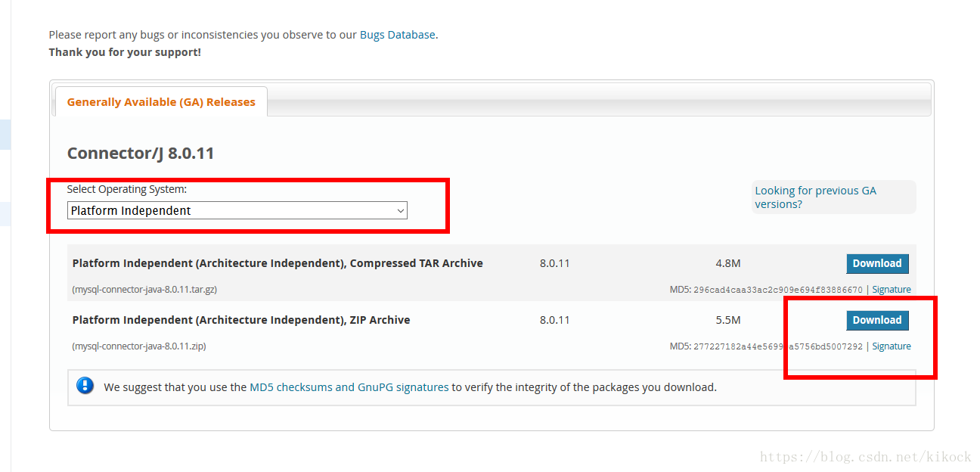Open Signature link for tar.gz file

coord(892,290)
